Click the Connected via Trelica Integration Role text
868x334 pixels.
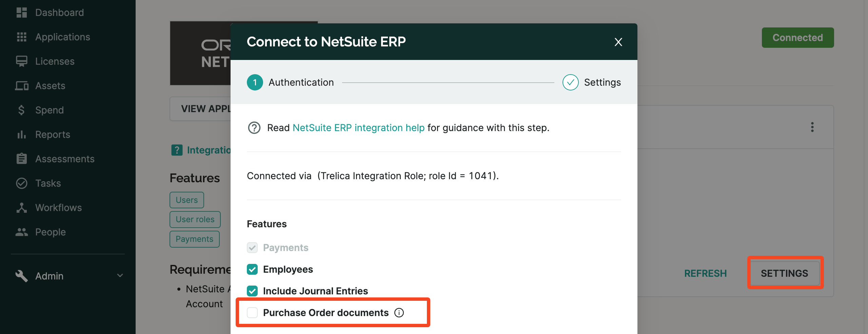tap(373, 176)
